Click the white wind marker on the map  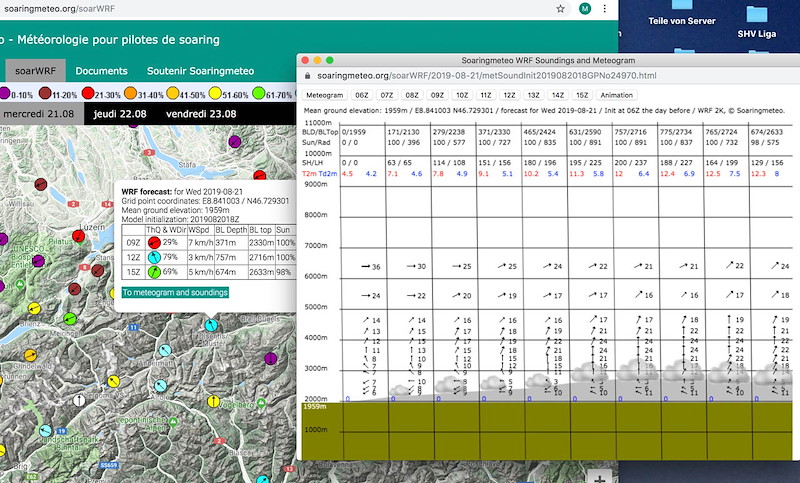(79, 400)
